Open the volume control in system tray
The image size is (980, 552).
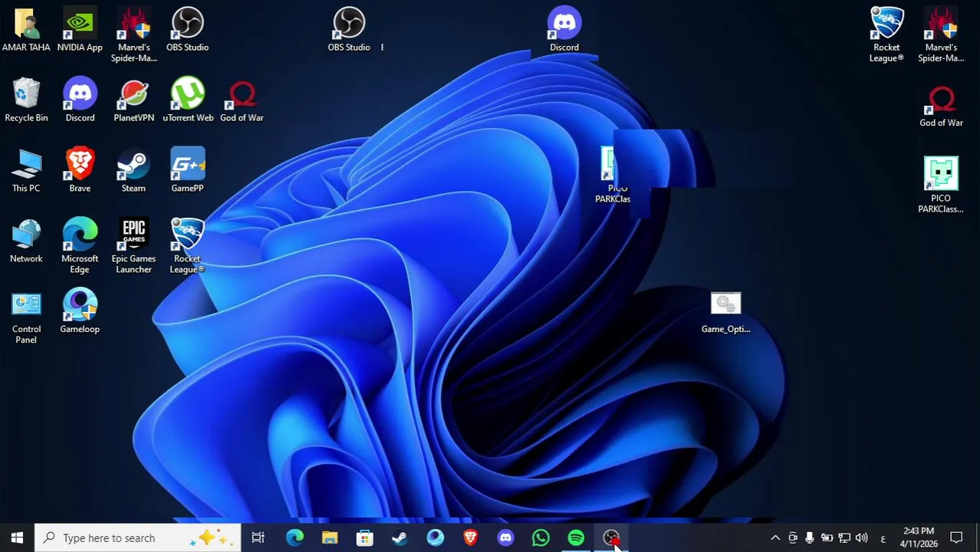click(861, 538)
